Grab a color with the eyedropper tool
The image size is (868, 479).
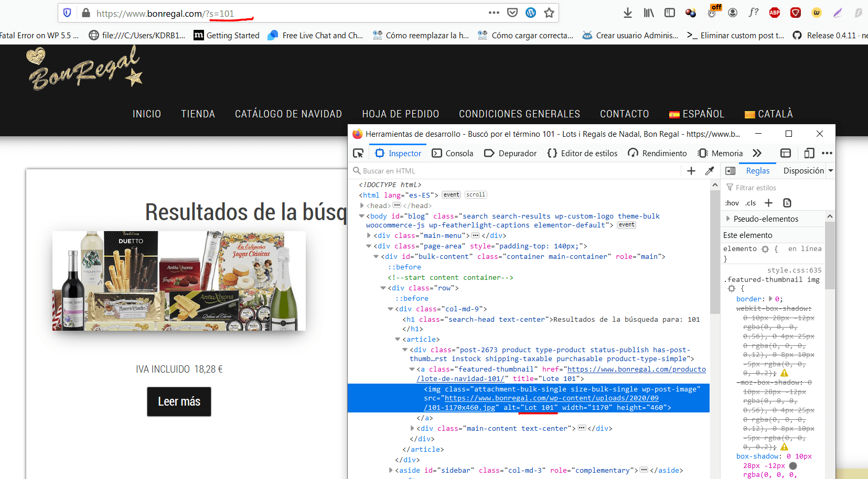(710, 171)
